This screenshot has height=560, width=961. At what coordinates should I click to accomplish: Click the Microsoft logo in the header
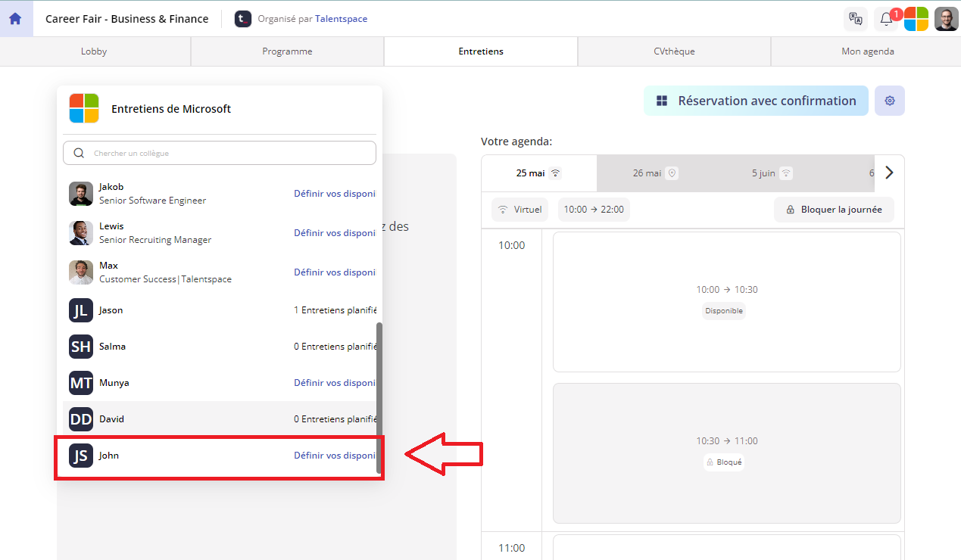(x=916, y=19)
